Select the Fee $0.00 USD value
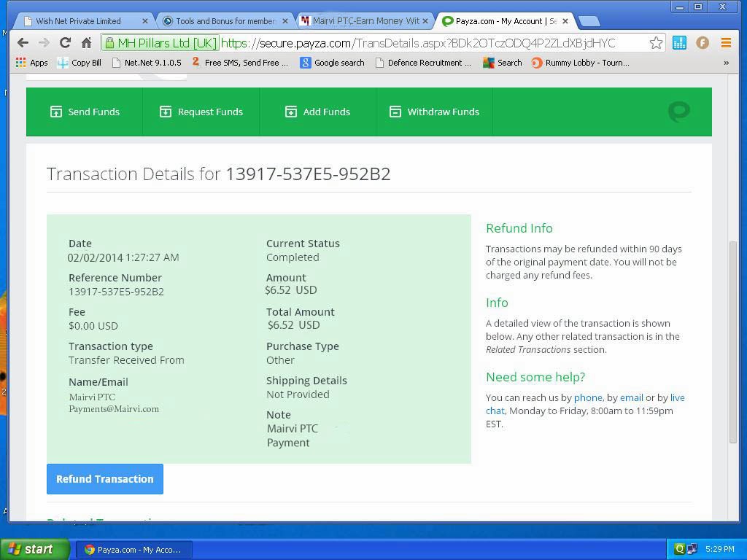Image resolution: width=747 pixels, height=560 pixels. click(93, 326)
